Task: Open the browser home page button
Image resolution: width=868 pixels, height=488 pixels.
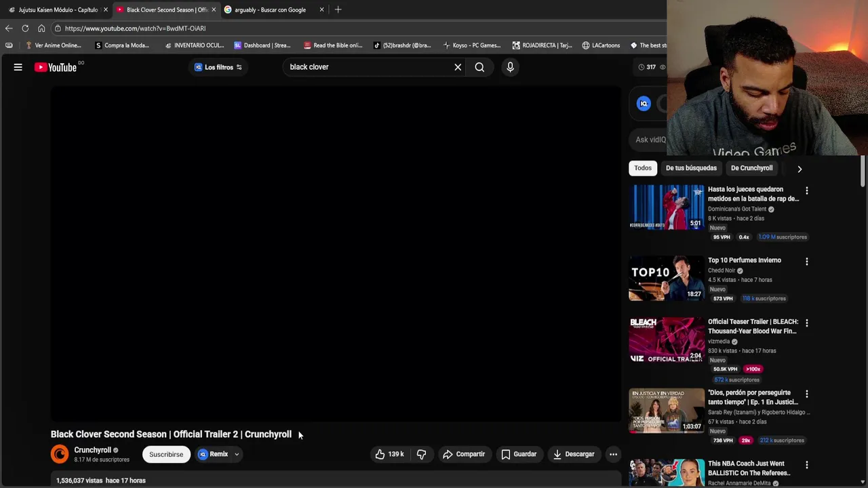Action: (x=41, y=28)
